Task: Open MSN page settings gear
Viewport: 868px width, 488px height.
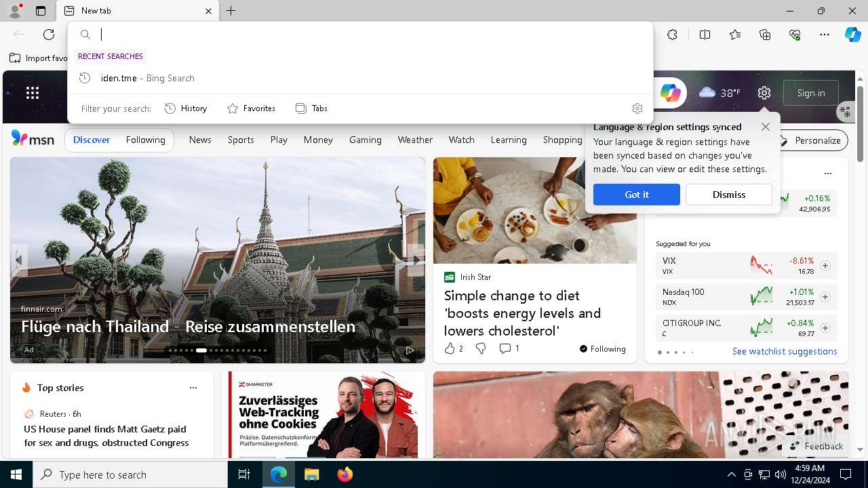Action: pyautogui.click(x=764, y=93)
